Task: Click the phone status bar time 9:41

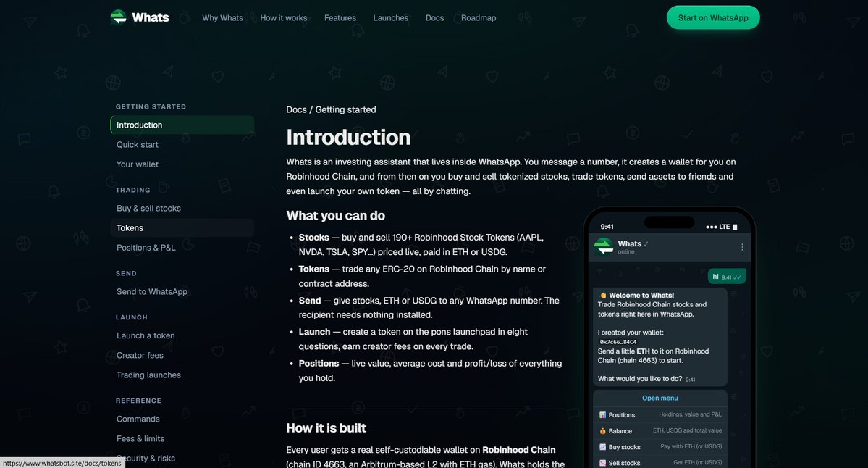Action: (x=607, y=227)
